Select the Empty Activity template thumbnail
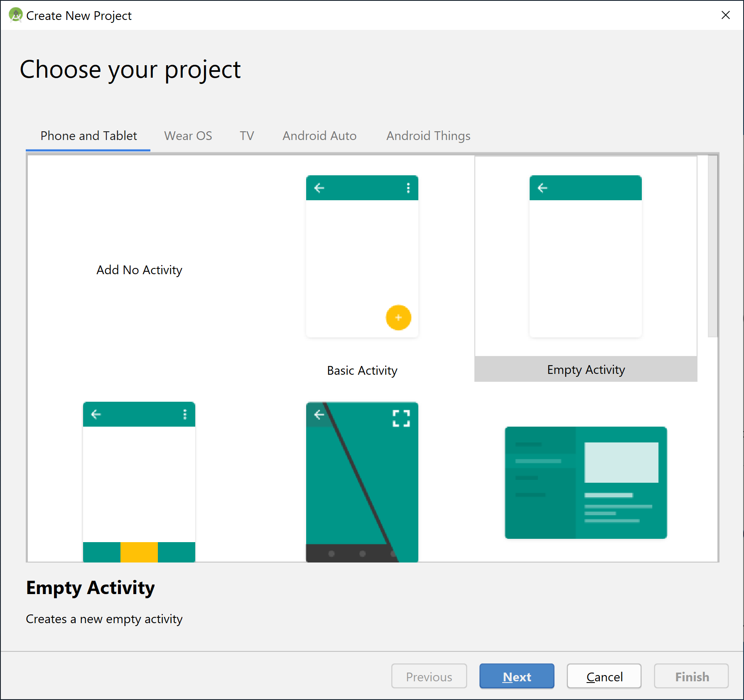 [x=586, y=256]
